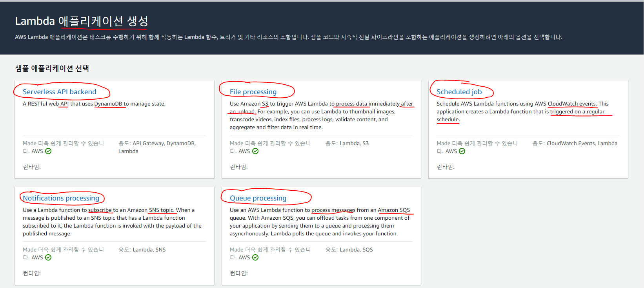The height and width of the screenshot is (288, 644).
Task: Click the AWS verified checkmark in Scheduled job card
Action: point(462,151)
